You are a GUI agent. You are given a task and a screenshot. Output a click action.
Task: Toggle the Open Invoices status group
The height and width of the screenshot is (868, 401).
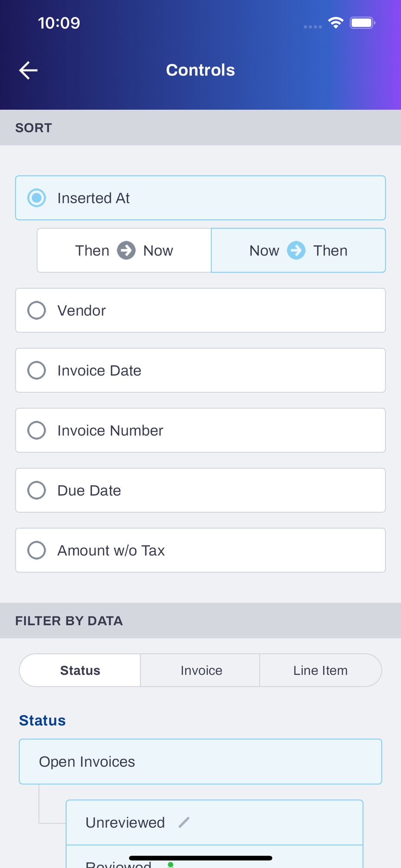(x=200, y=762)
